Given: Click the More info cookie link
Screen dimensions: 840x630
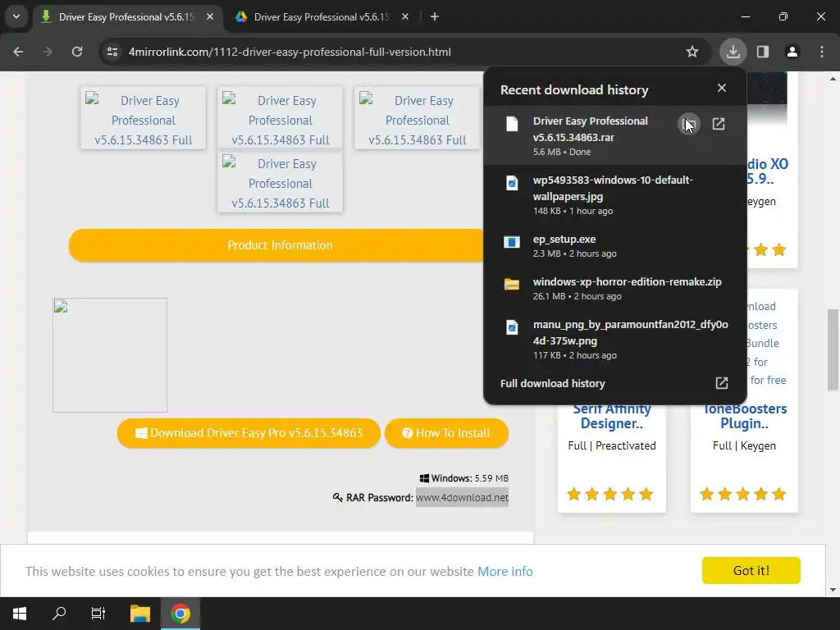Looking at the screenshot, I should 505,571.
